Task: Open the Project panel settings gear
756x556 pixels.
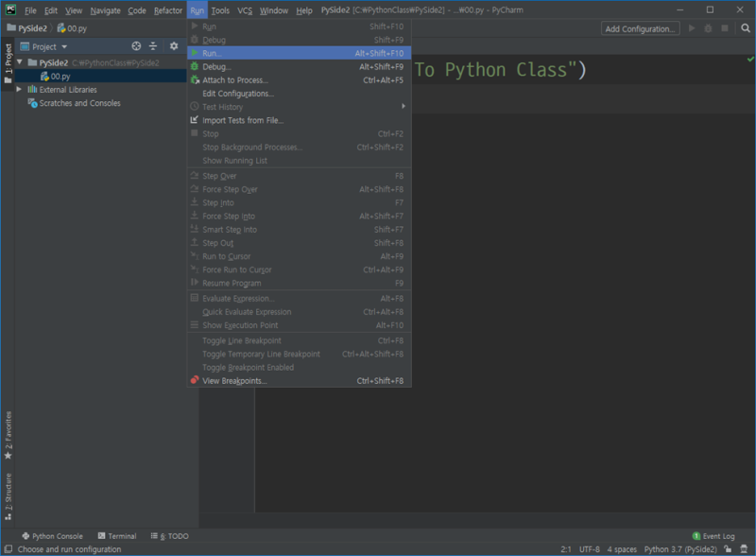Action: click(x=173, y=46)
